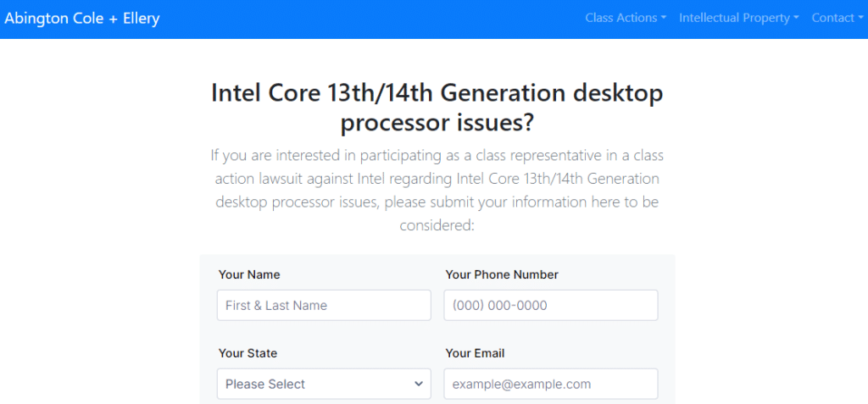Click the caret arrow beside Intellectual Property

tap(796, 19)
